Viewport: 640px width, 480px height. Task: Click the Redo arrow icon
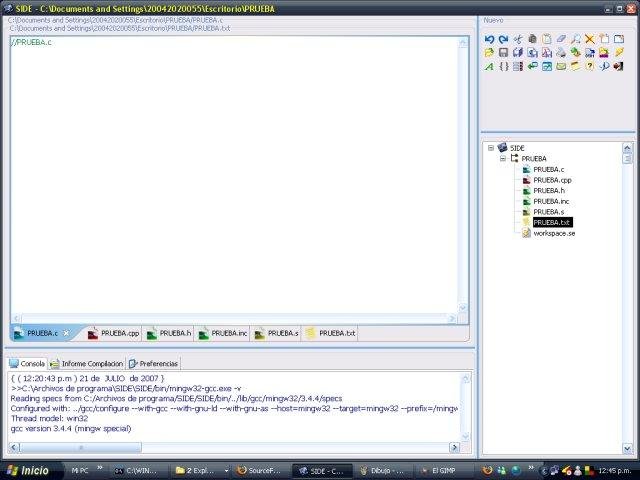(x=504, y=39)
